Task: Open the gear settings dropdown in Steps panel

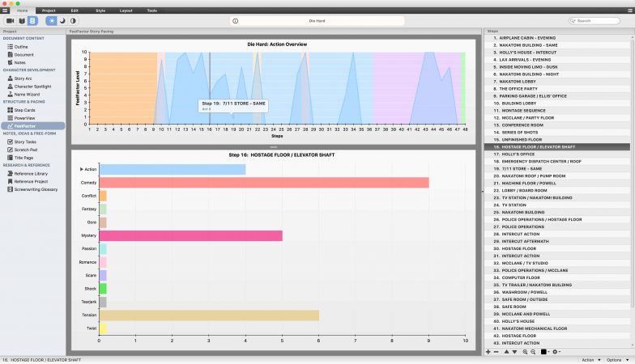Action: pyautogui.click(x=556, y=352)
